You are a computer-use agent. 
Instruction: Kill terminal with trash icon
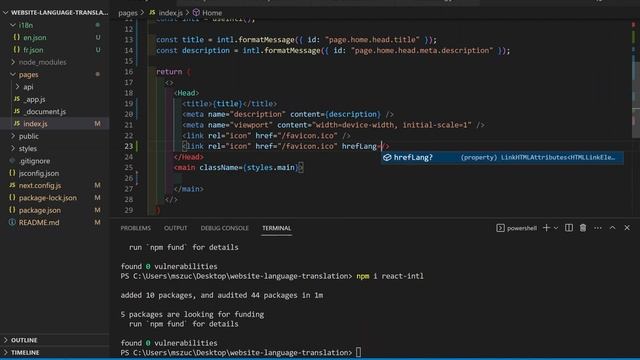583,228
